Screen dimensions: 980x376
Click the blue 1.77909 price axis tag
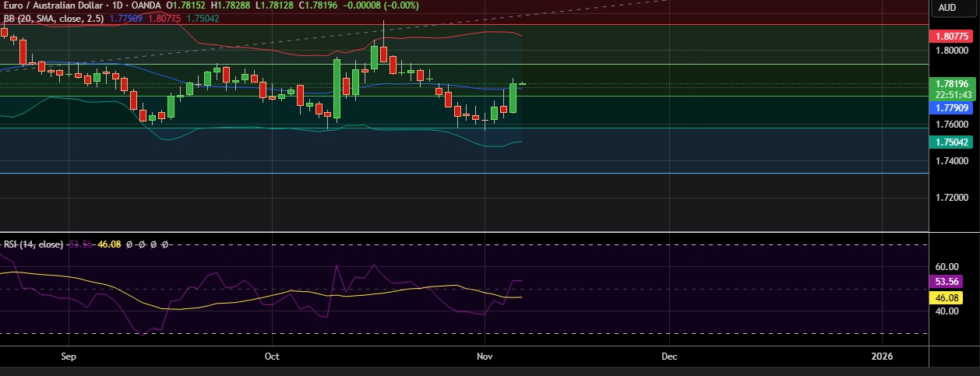click(952, 108)
